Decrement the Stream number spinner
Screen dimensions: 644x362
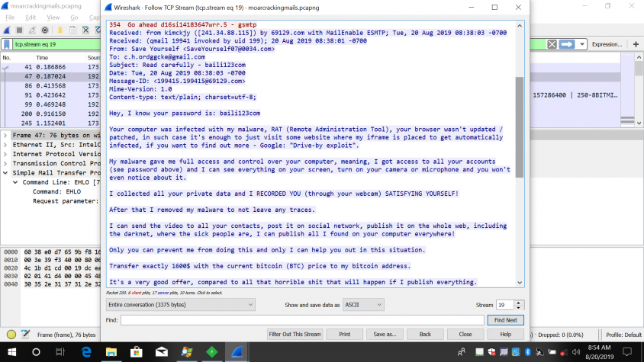pos(518,307)
